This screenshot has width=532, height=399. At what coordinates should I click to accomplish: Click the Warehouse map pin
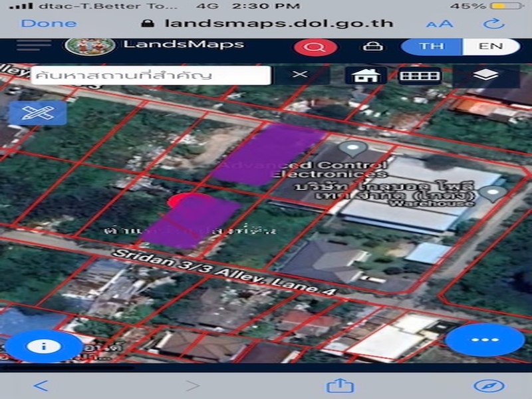[493, 194]
